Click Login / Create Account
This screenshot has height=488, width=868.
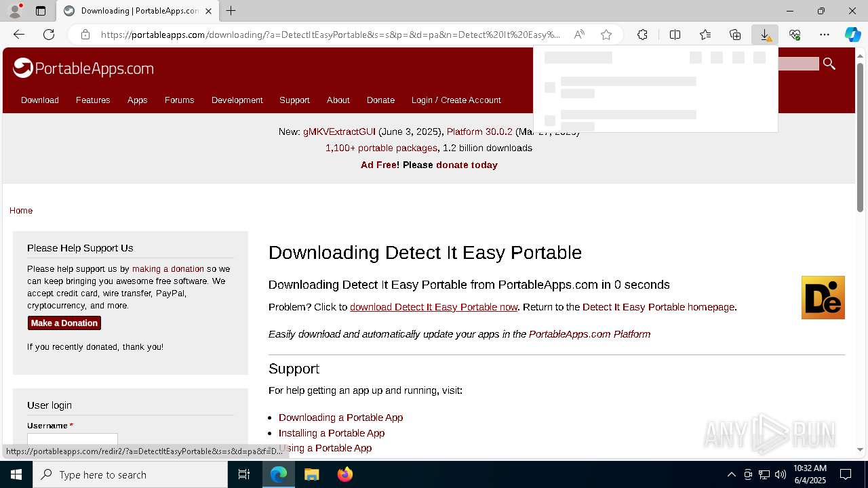pos(456,100)
